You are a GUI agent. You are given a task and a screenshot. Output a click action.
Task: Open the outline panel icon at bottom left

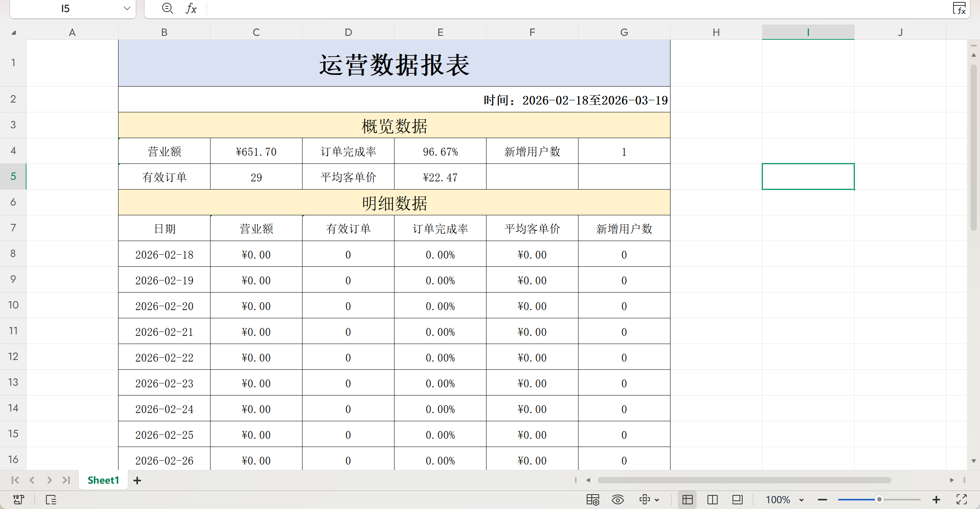(51, 500)
